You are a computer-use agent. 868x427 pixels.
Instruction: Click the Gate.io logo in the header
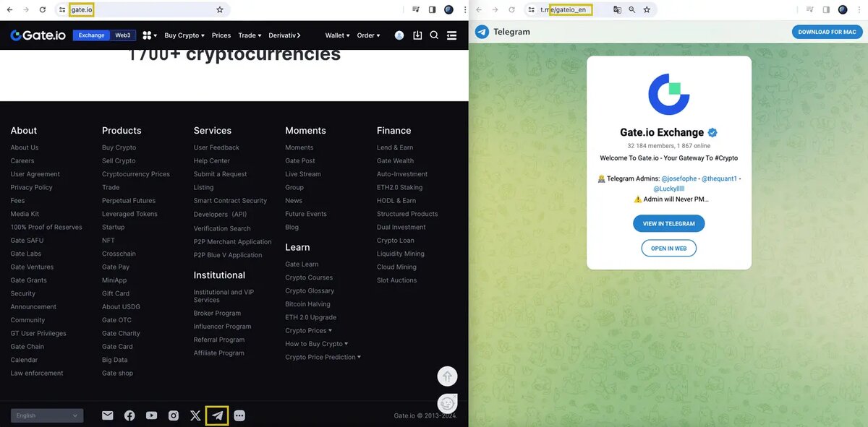pyautogui.click(x=38, y=35)
